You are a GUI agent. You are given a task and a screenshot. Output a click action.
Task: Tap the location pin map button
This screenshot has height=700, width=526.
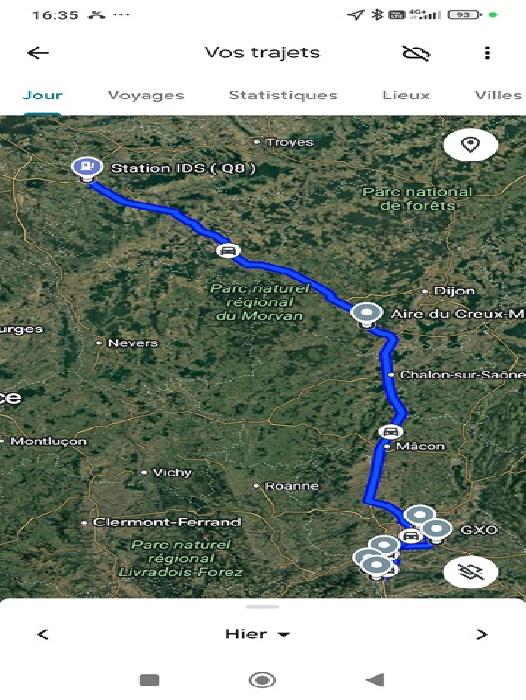(471, 145)
